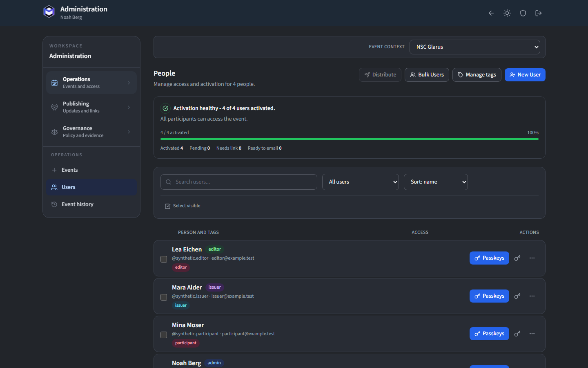
Task: Click the magnifier icon in the search box
Action: (168, 182)
